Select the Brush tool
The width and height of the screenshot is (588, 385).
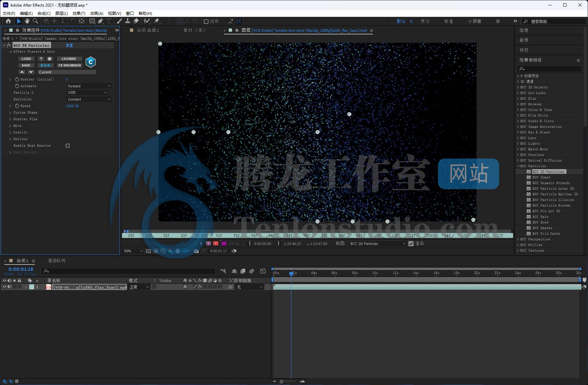[x=119, y=21]
